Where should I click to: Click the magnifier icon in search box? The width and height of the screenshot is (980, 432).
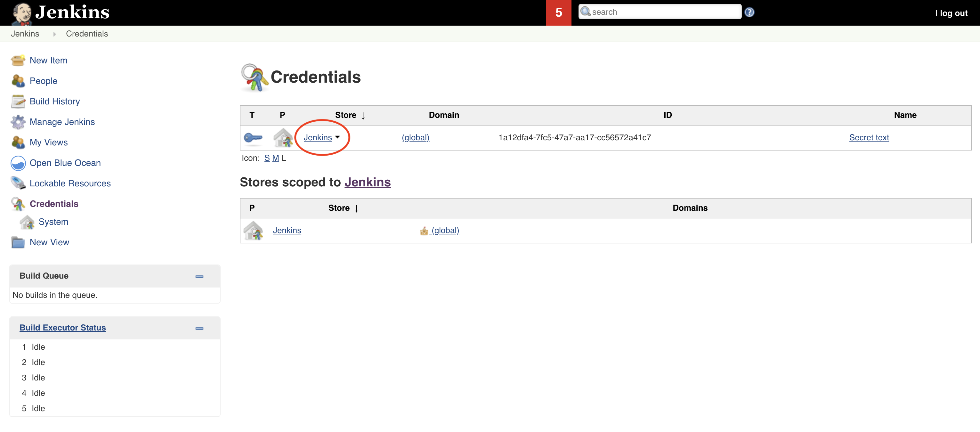(x=586, y=12)
